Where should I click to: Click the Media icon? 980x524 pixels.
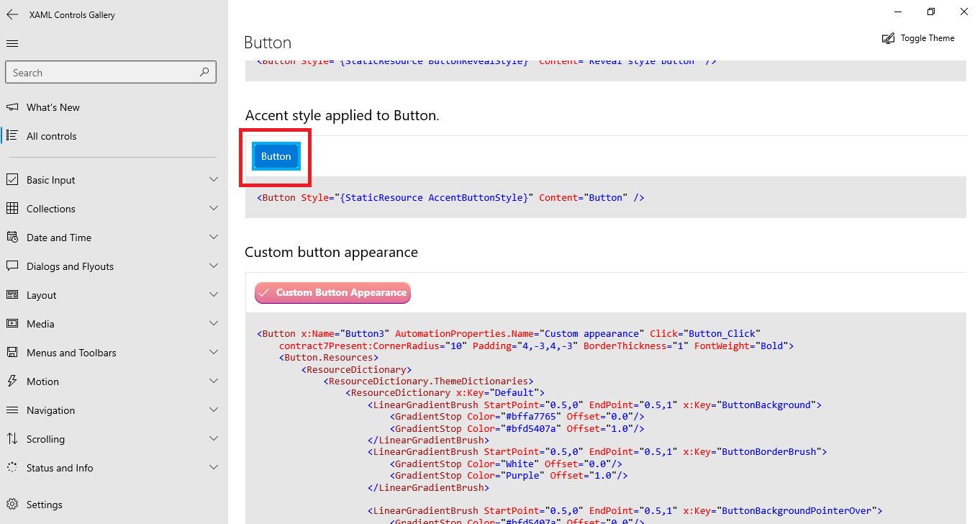coord(12,323)
